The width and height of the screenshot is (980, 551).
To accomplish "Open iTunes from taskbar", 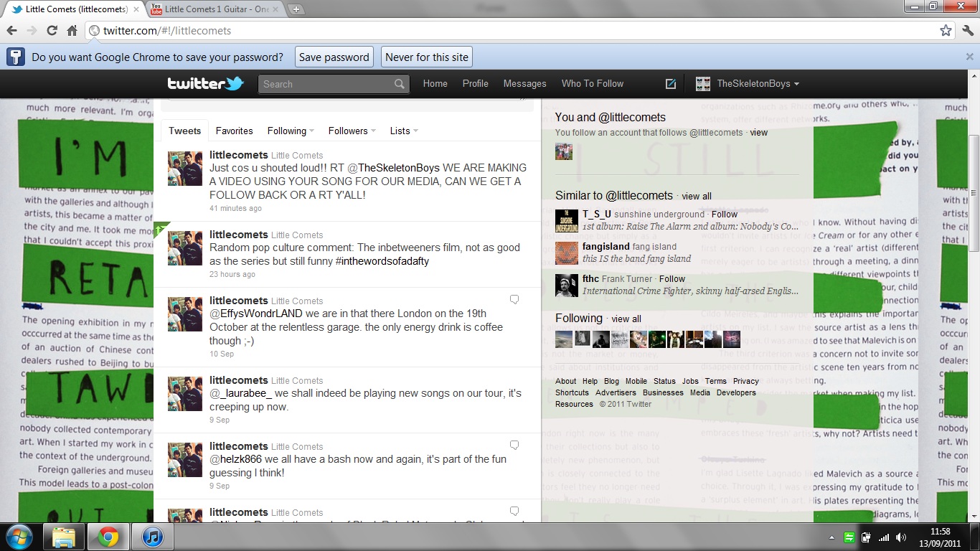I will [153, 537].
